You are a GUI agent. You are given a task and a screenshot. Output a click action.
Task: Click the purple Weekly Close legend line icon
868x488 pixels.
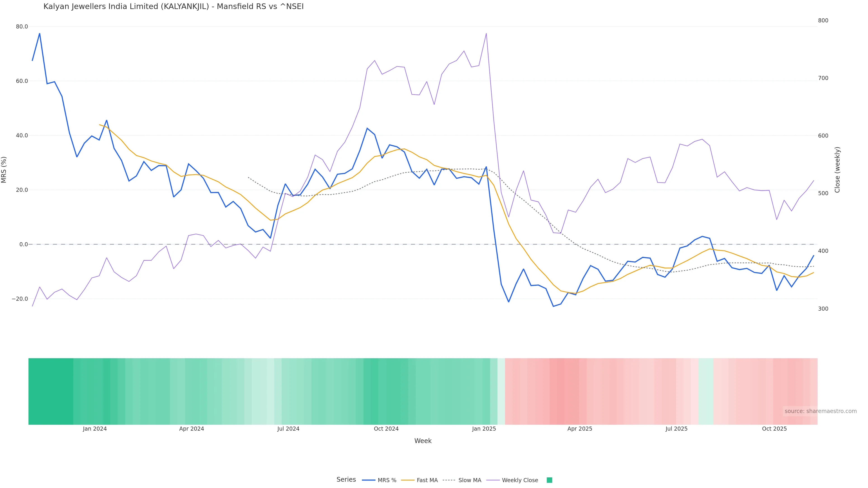(493, 480)
